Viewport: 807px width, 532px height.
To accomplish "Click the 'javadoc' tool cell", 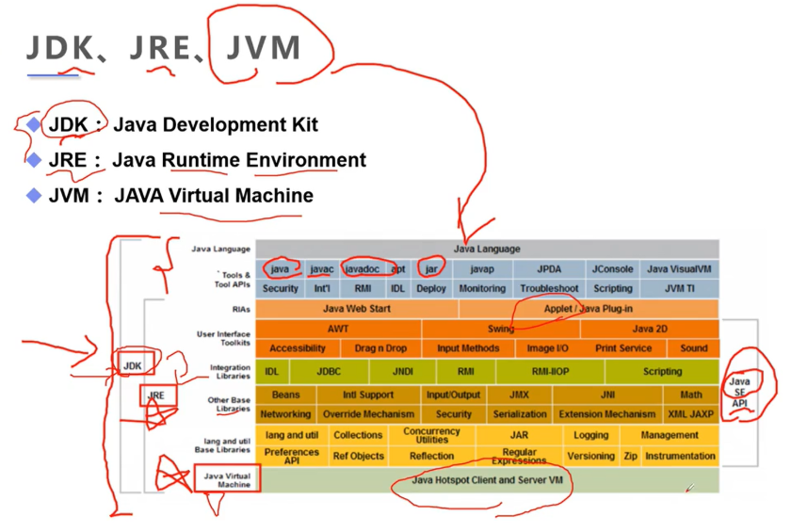I will click(363, 269).
